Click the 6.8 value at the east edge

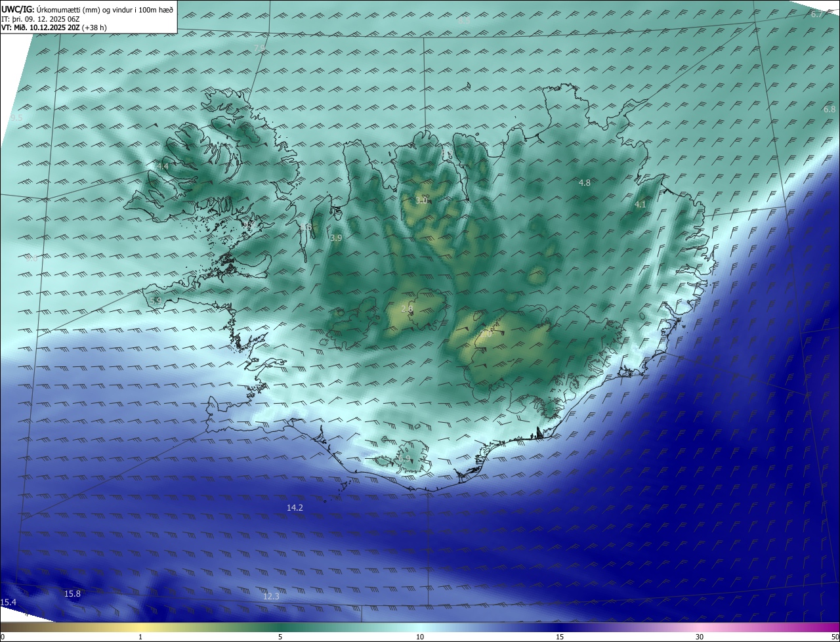point(829,110)
